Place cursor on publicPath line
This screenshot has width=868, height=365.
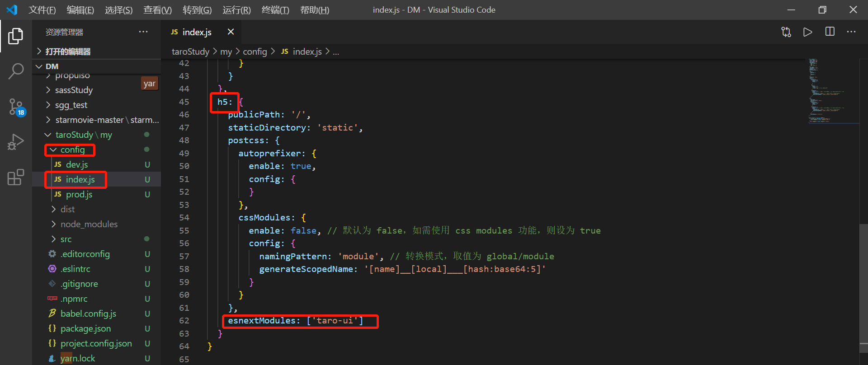coord(269,114)
